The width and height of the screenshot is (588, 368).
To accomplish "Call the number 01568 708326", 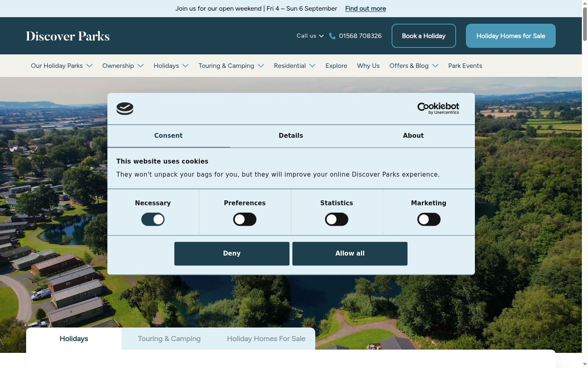I will pos(360,36).
